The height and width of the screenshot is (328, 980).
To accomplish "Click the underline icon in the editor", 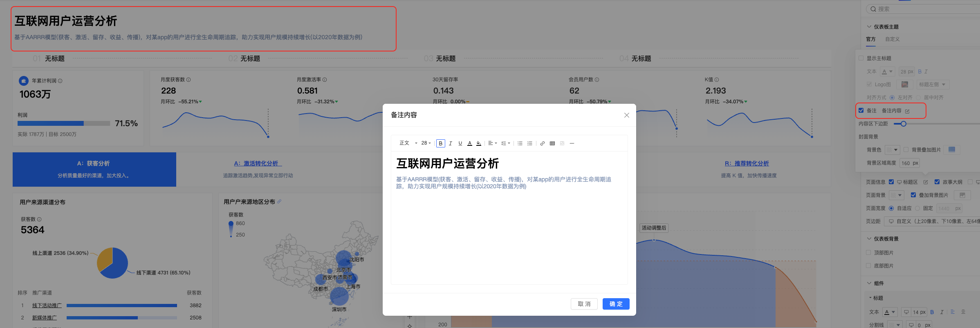I will pos(460,143).
